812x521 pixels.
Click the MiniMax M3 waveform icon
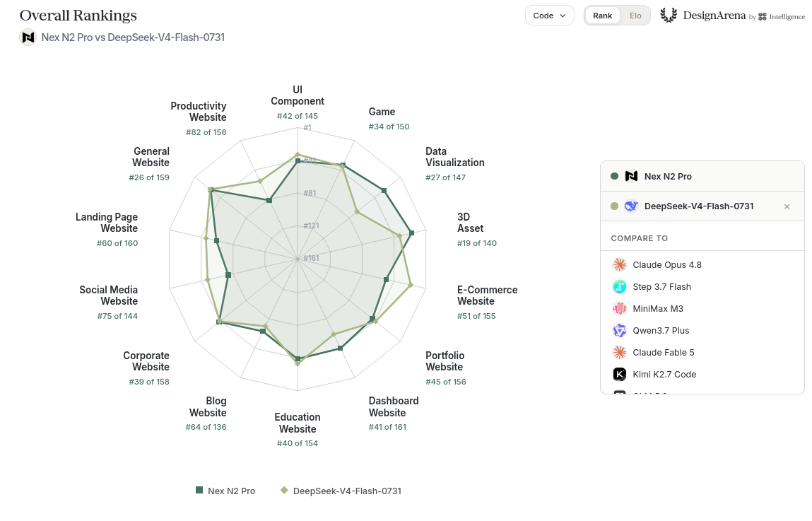click(x=619, y=309)
